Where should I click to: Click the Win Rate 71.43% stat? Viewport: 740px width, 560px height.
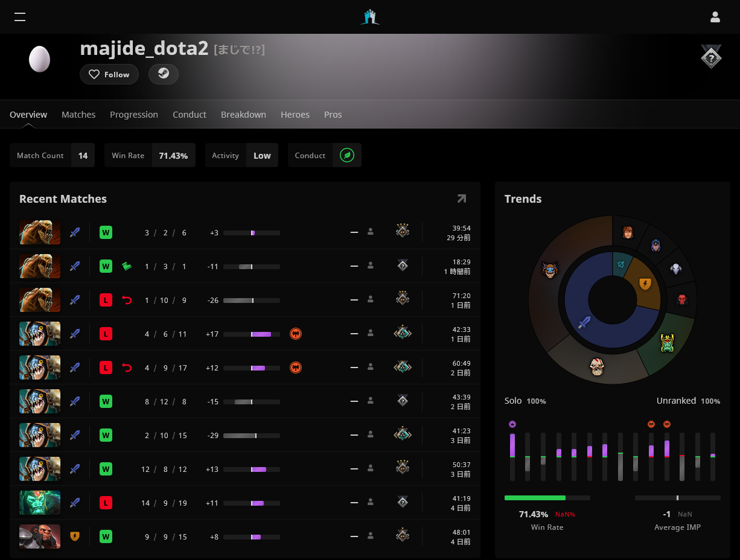tap(150, 155)
